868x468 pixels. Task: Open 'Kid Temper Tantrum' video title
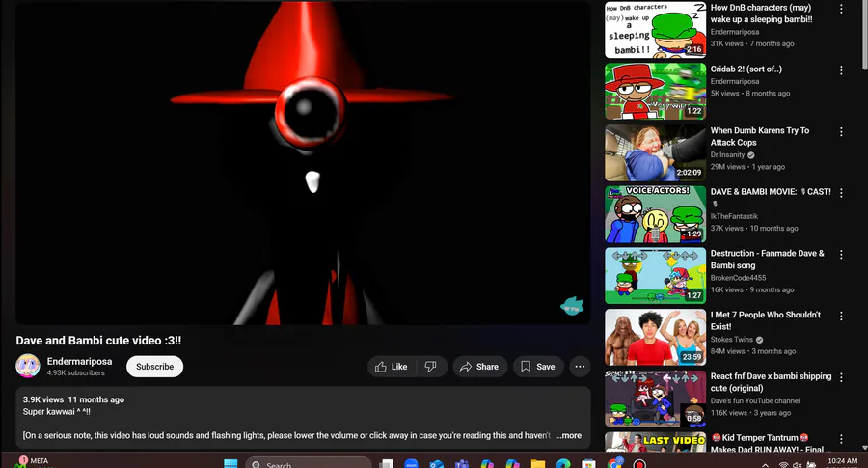click(768, 443)
